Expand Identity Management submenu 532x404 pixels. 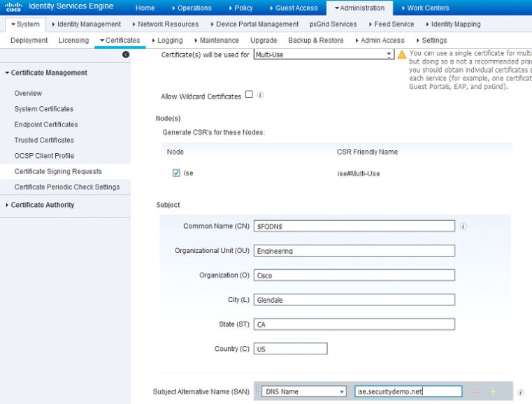tap(86, 24)
